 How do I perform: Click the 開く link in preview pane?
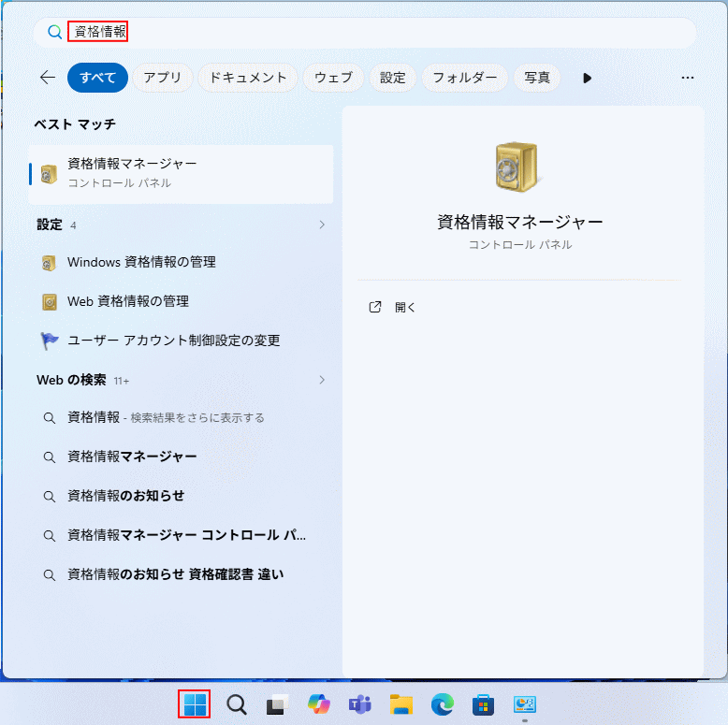click(405, 307)
